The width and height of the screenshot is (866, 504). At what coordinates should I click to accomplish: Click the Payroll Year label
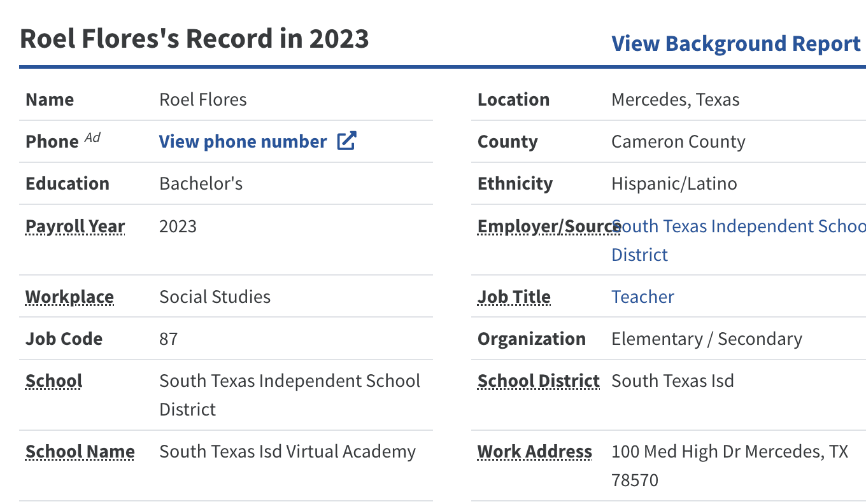(x=75, y=227)
